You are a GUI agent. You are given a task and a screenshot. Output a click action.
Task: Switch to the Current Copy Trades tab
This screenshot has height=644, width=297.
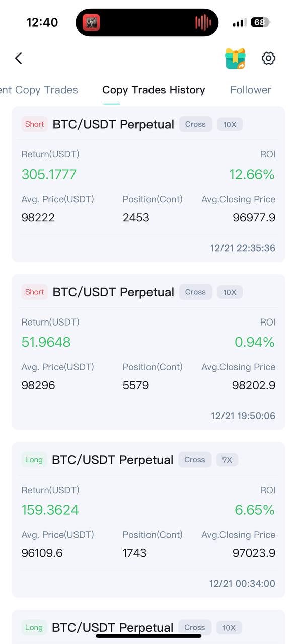tap(39, 90)
